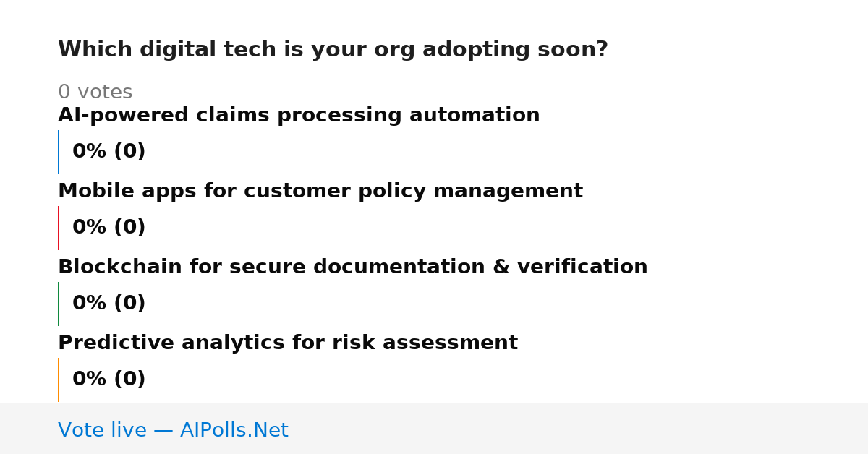Viewport: 868px width, 454px height.
Task: Choose Mobile apps for customer policy management
Action: (x=320, y=192)
